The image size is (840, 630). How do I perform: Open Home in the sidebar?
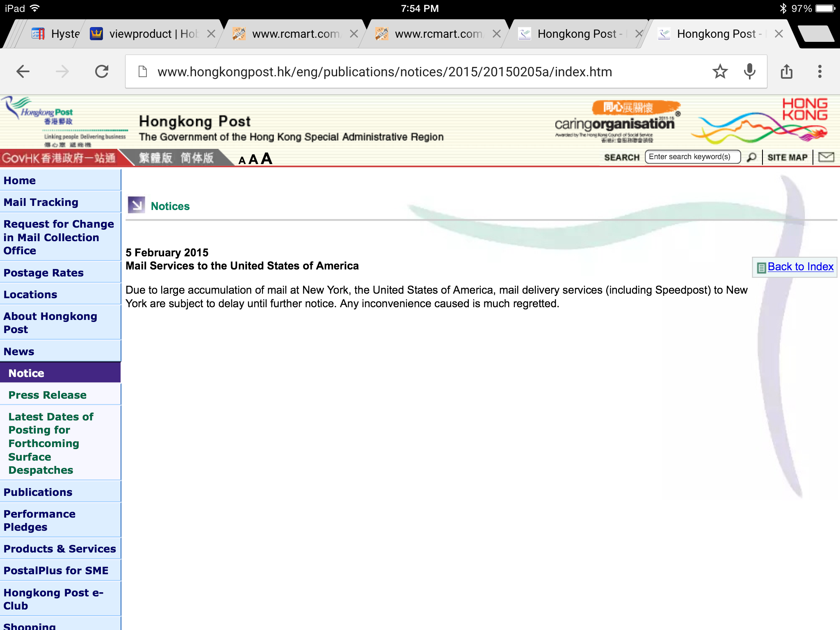pos(60,180)
